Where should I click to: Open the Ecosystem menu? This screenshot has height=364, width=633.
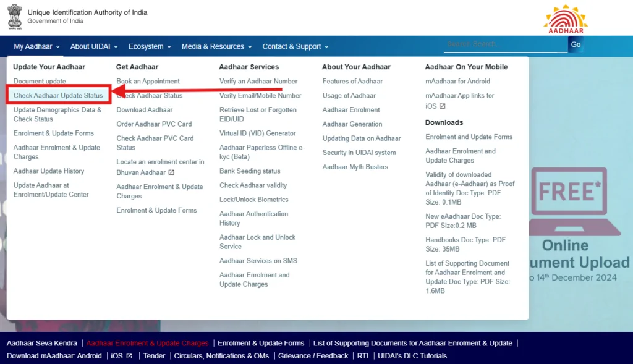(150, 46)
